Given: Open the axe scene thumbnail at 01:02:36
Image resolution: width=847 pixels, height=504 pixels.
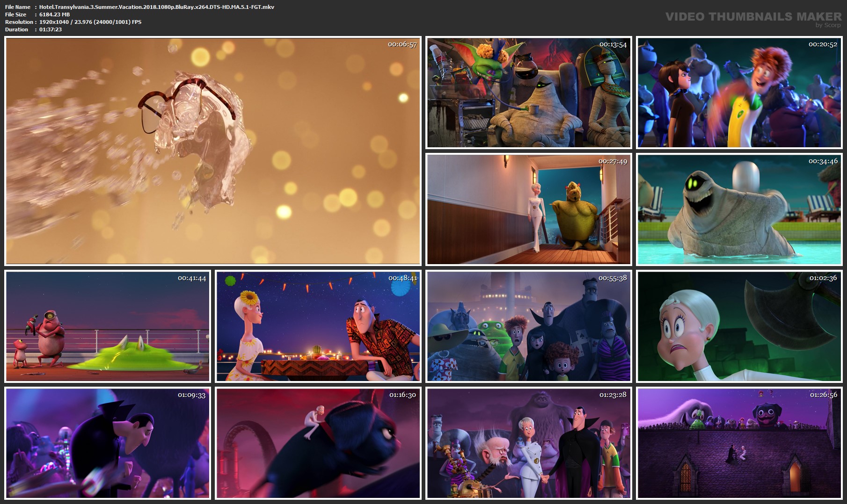Looking at the screenshot, I should 739,326.
